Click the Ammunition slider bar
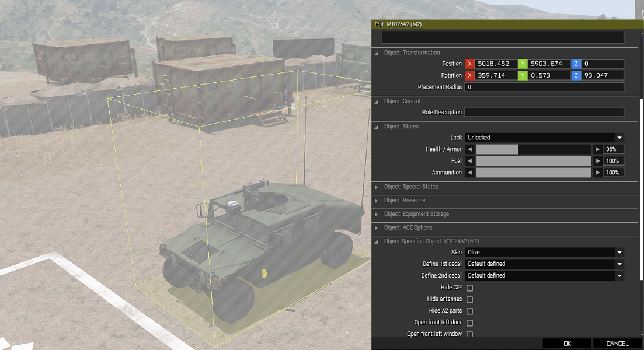 point(534,173)
